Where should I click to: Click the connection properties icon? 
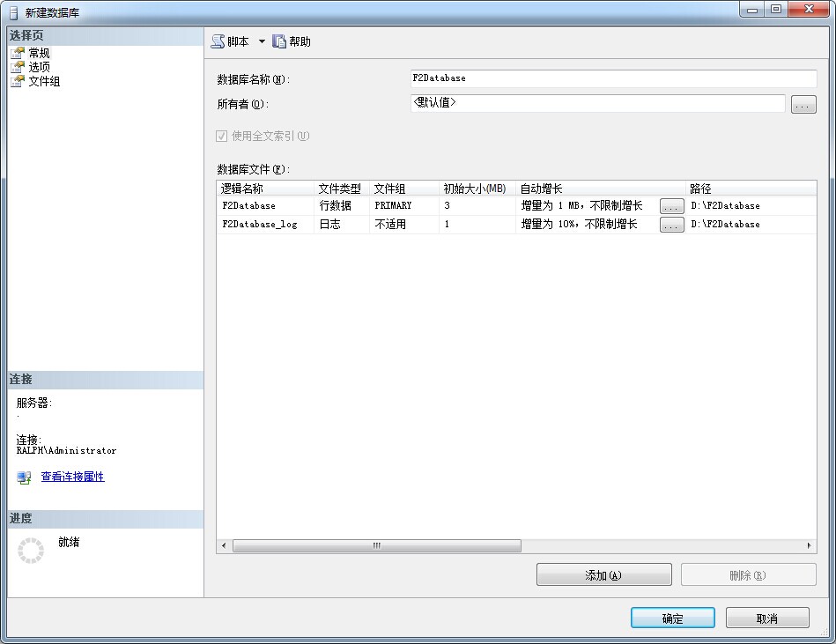tap(24, 477)
